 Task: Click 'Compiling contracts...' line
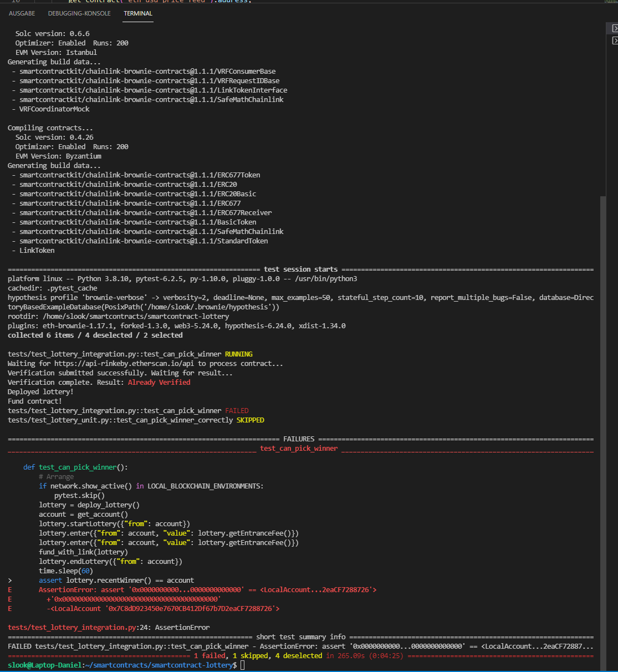point(50,128)
